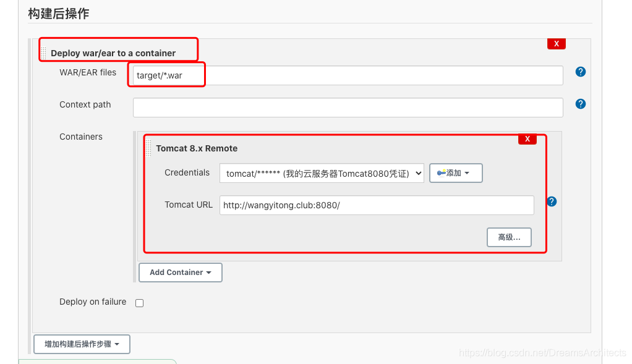Open the Credentials dropdown list
This screenshot has height=364, width=632.
pos(322,174)
